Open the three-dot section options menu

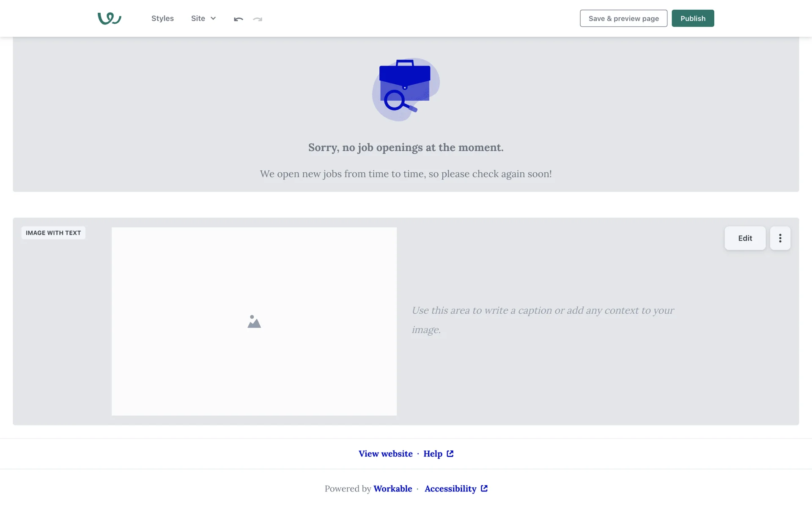tap(780, 238)
